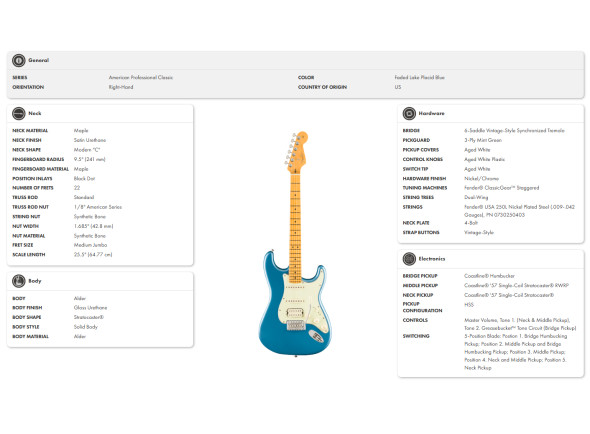Click the 'Satin Urethane' neck finish value

coord(90,140)
